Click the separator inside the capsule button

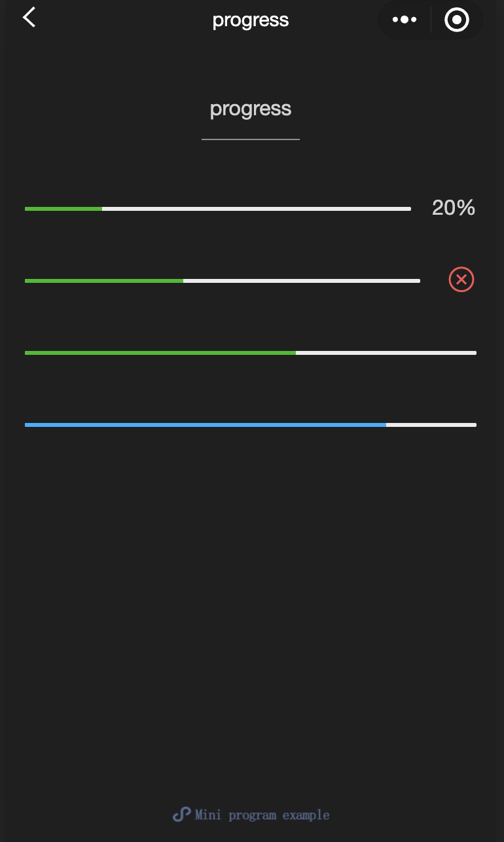pos(431,20)
